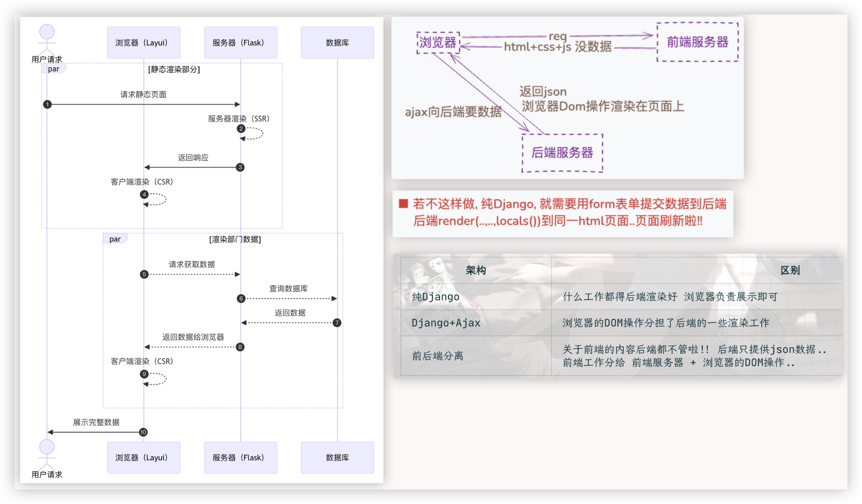Click the SSR step 2 circle marker

241,129
